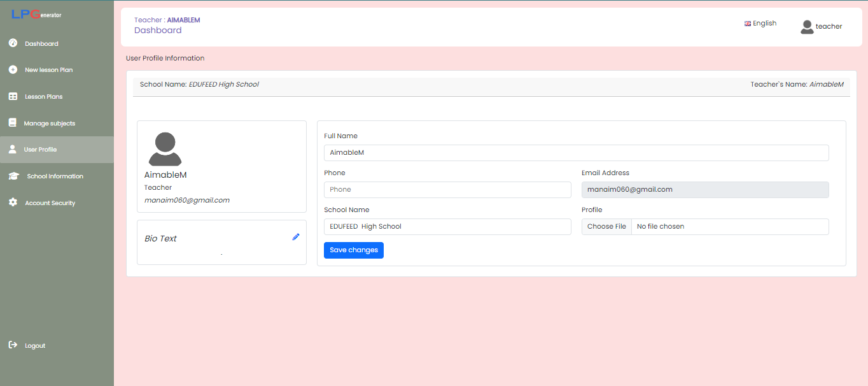Screen dimensions: 868x386
Task: Focus the Phone input field
Action: [447, 190]
